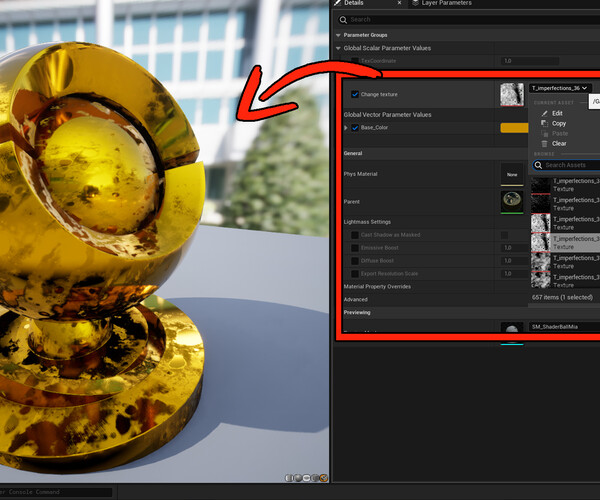Click the '657 items (1 selected)' status text
600x500 pixels.
[x=562, y=297]
